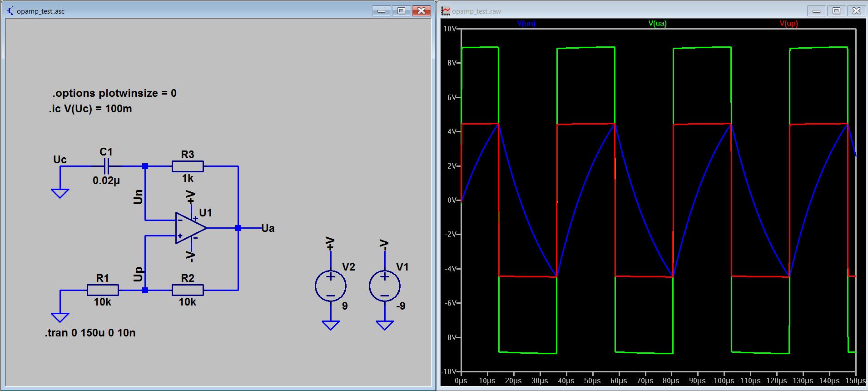Viewport: 868px width, 391px height.
Task: Click the Up net label
Action: pyautogui.click(x=138, y=274)
